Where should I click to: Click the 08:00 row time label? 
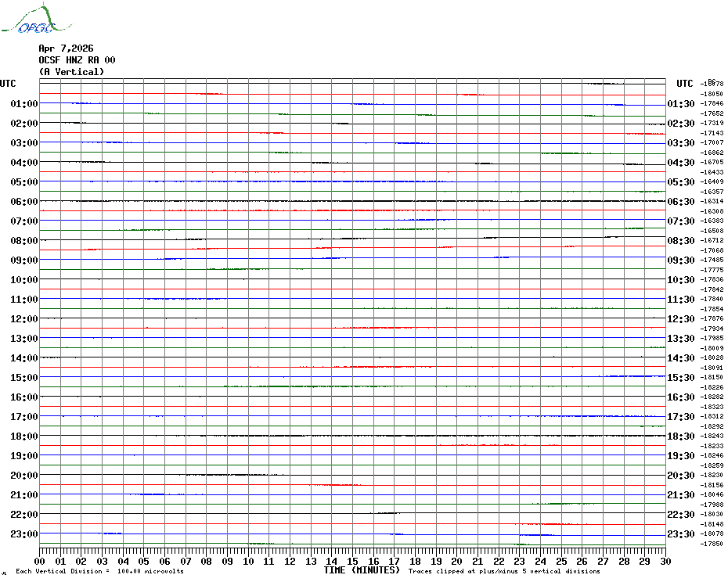[x=24, y=240]
